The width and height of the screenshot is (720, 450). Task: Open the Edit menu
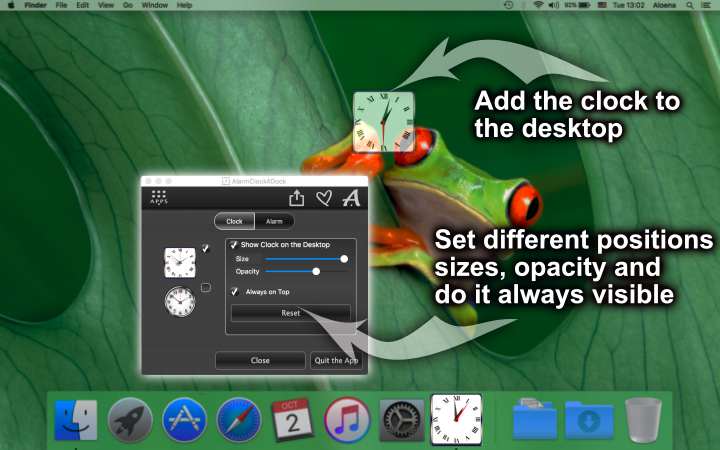(x=83, y=5)
